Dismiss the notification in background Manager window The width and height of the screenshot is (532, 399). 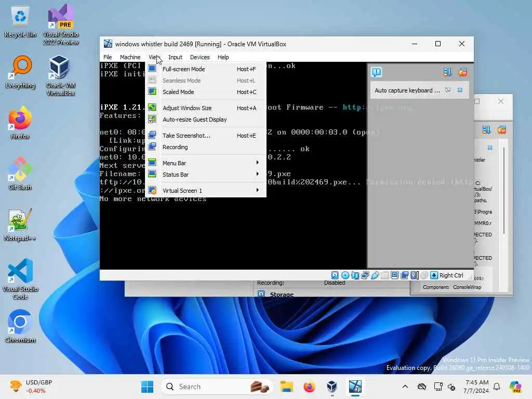pos(490,148)
